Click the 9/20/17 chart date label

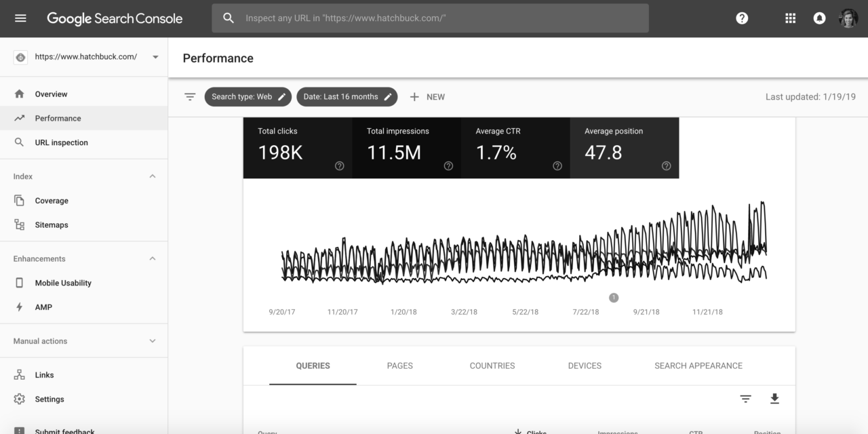point(282,312)
